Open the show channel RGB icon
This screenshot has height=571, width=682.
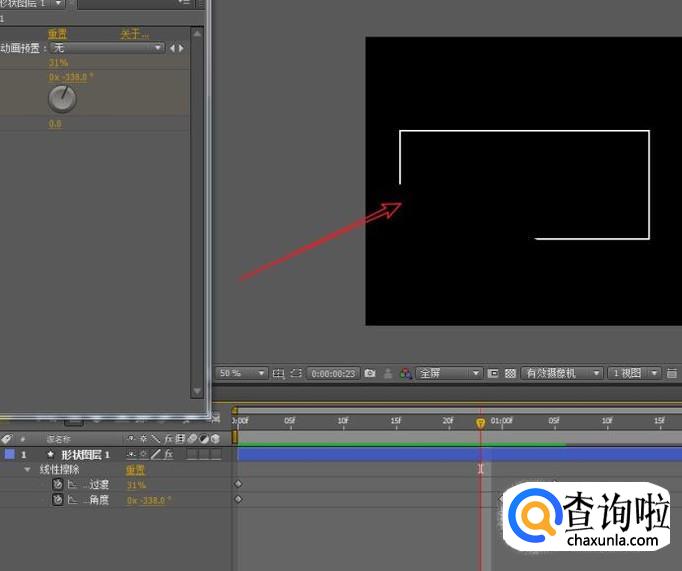(x=406, y=374)
